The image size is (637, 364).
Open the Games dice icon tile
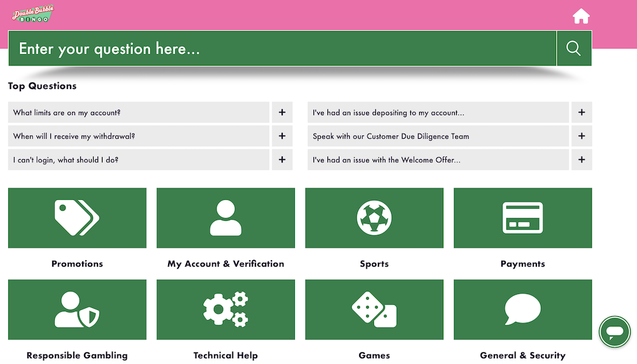(x=374, y=310)
